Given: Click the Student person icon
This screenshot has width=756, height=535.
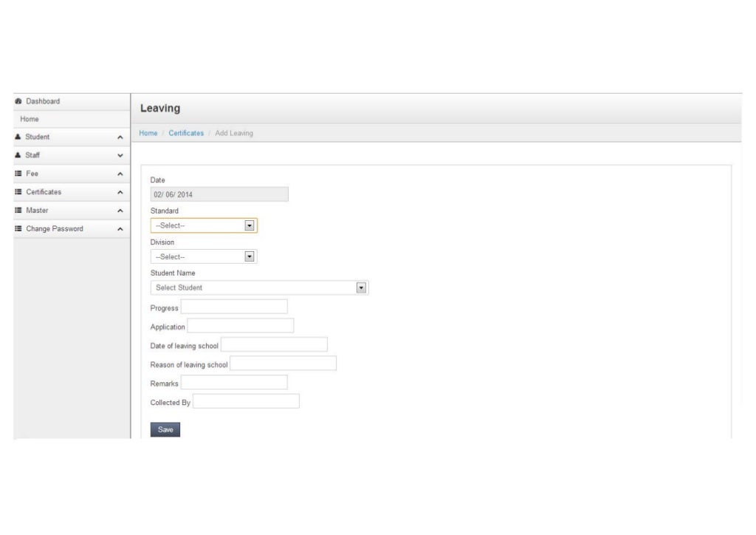Looking at the screenshot, I should (x=18, y=137).
